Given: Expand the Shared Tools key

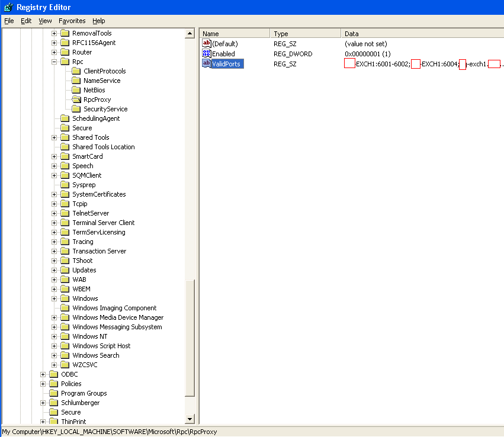Looking at the screenshot, I should (x=54, y=137).
